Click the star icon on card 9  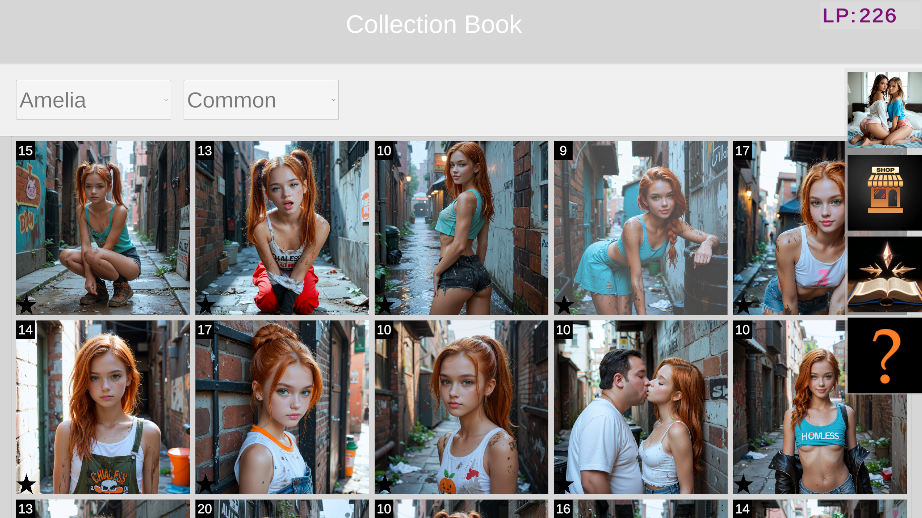564,305
